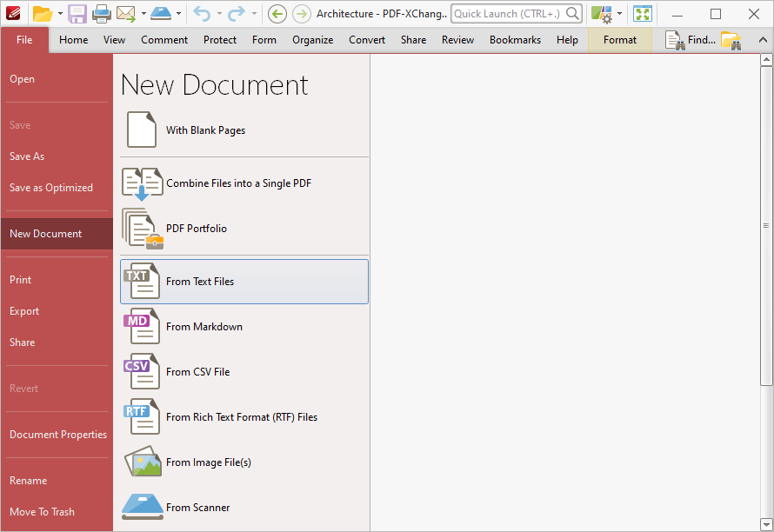Toggle the full screen mode icon
The image size is (774, 532).
click(x=643, y=14)
